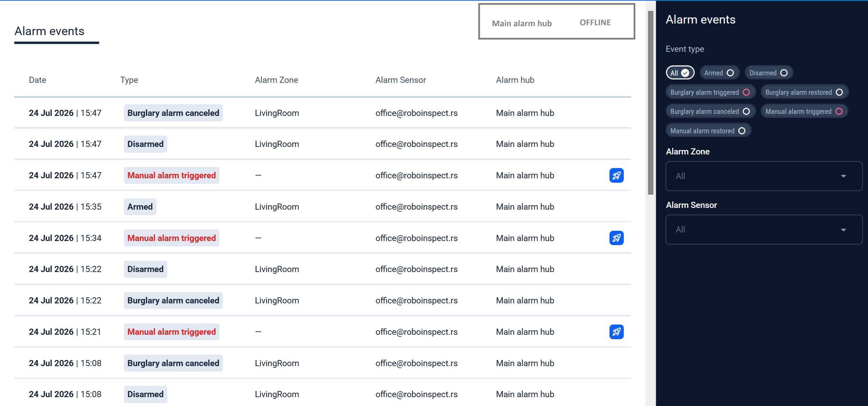Open the Alarm Zone dropdown
Screen dimensions: 868x406
click(764, 176)
